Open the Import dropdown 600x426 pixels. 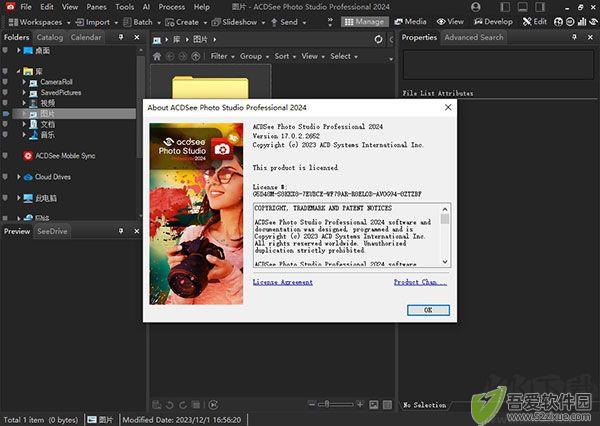pos(97,22)
